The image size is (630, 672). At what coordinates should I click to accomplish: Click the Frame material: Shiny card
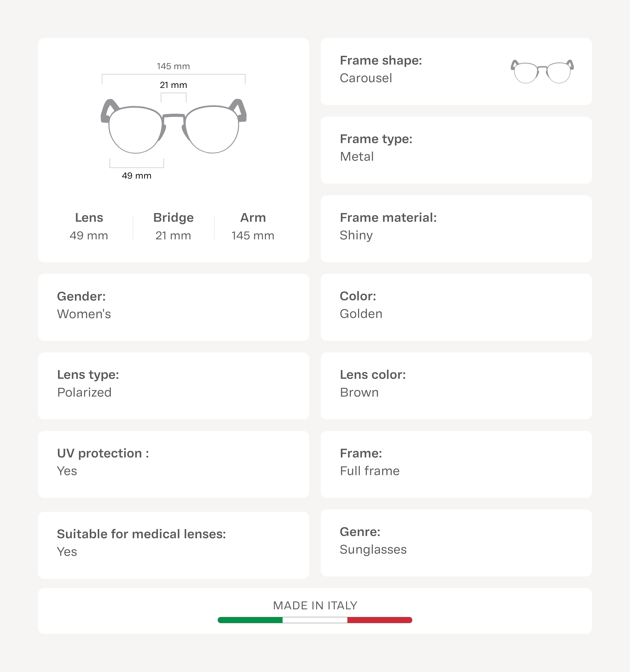click(x=456, y=229)
